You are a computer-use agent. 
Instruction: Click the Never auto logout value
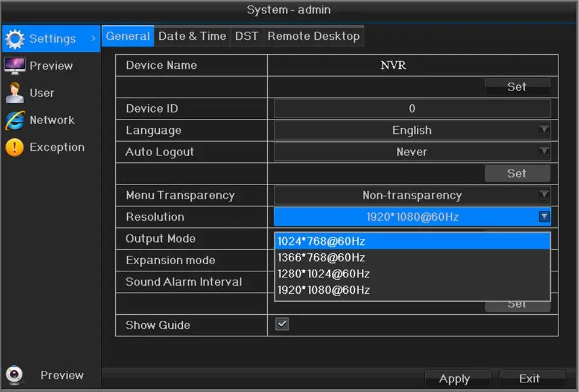412,152
